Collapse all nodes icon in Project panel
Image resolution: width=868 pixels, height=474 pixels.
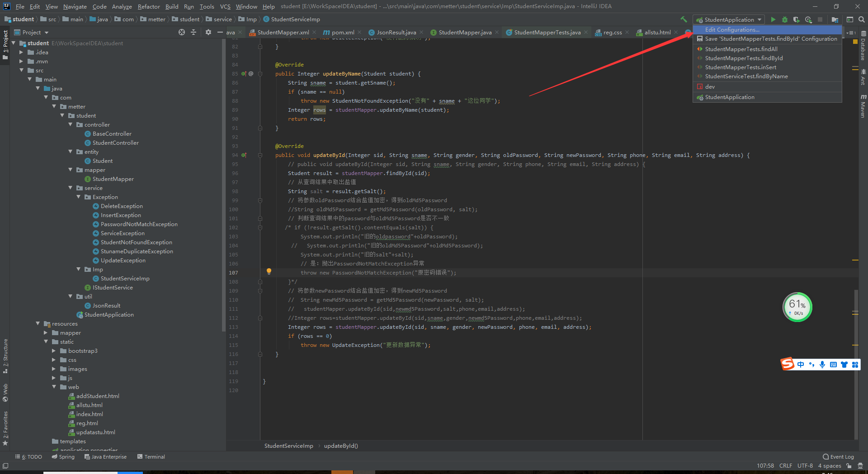click(x=193, y=32)
